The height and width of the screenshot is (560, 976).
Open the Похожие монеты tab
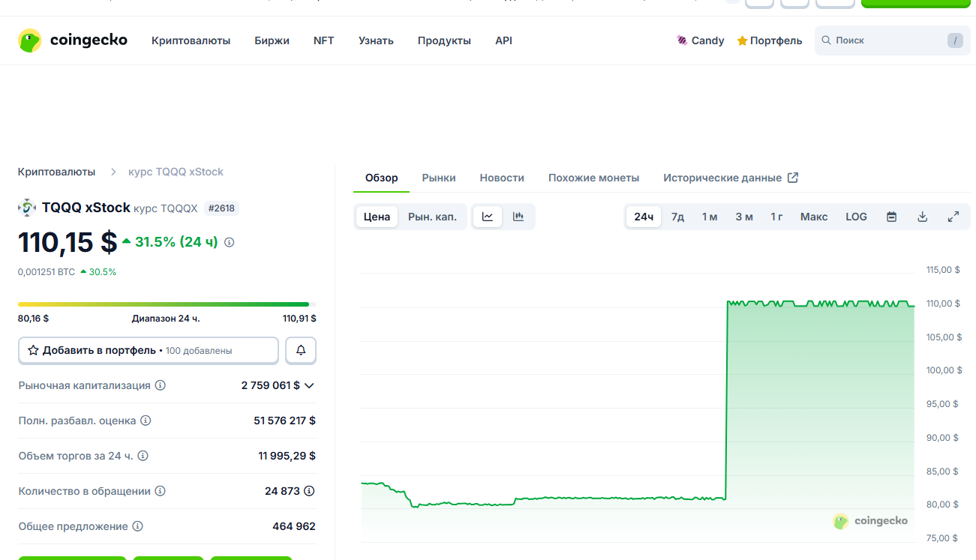pos(593,178)
